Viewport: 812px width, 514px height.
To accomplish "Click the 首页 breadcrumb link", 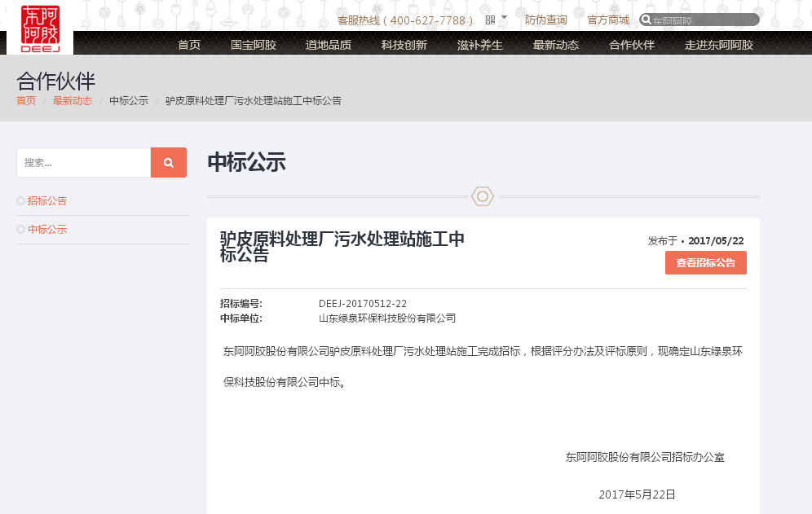I will pyautogui.click(x=25, y=100).
